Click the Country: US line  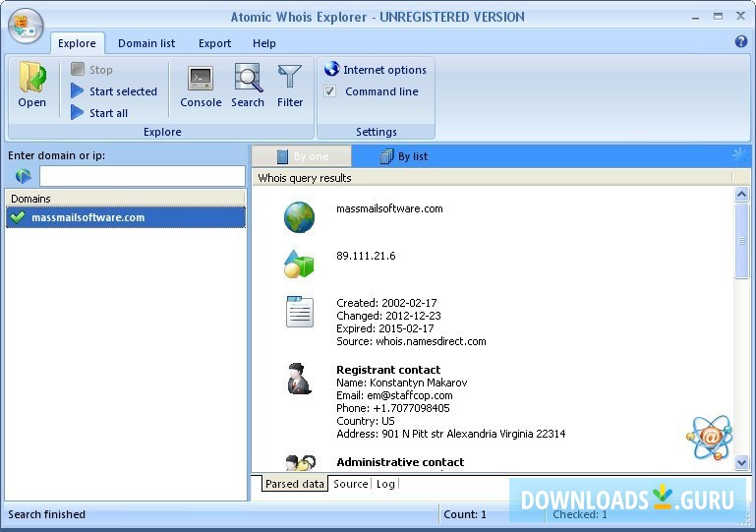(x=365, y=421)
